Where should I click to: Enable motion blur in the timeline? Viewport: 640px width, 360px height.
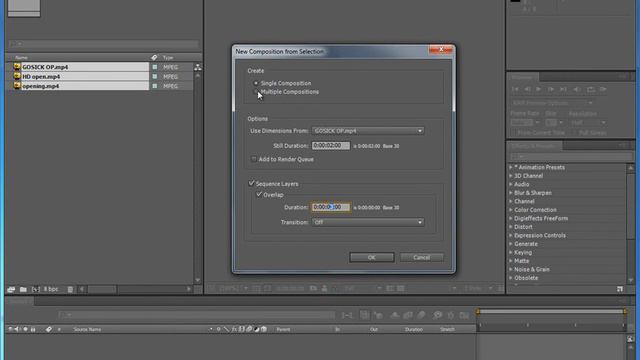421,315
